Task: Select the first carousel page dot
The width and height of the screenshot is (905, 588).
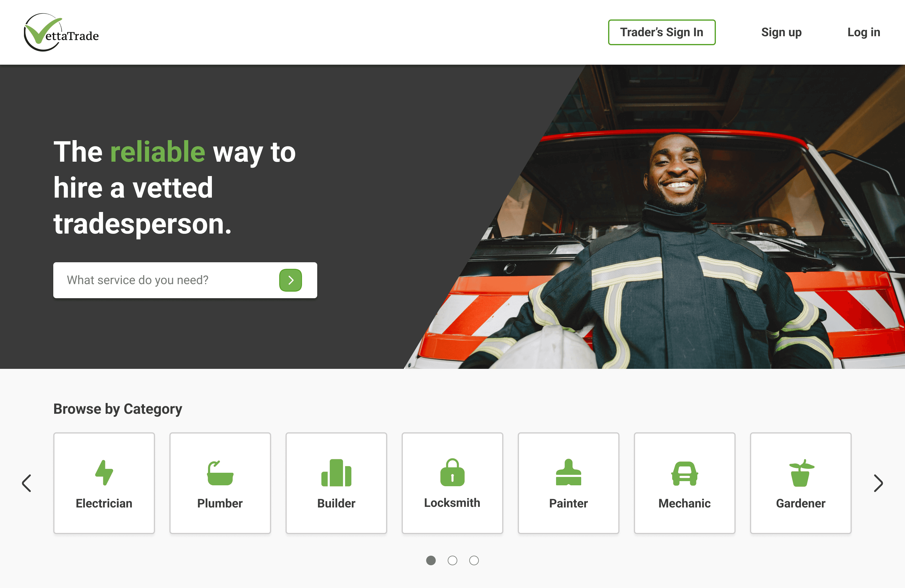Action: [431, 560]
